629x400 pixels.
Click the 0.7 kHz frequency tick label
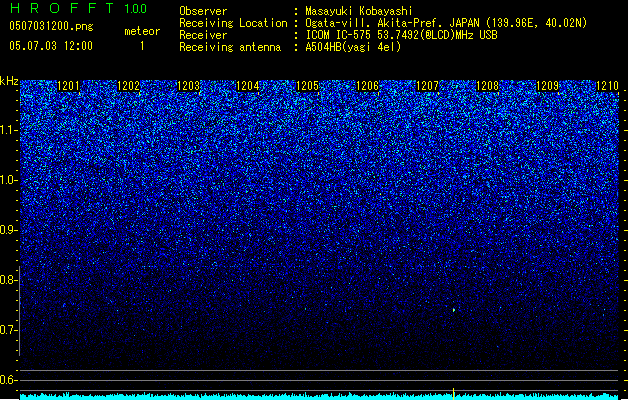coord(8,330)
